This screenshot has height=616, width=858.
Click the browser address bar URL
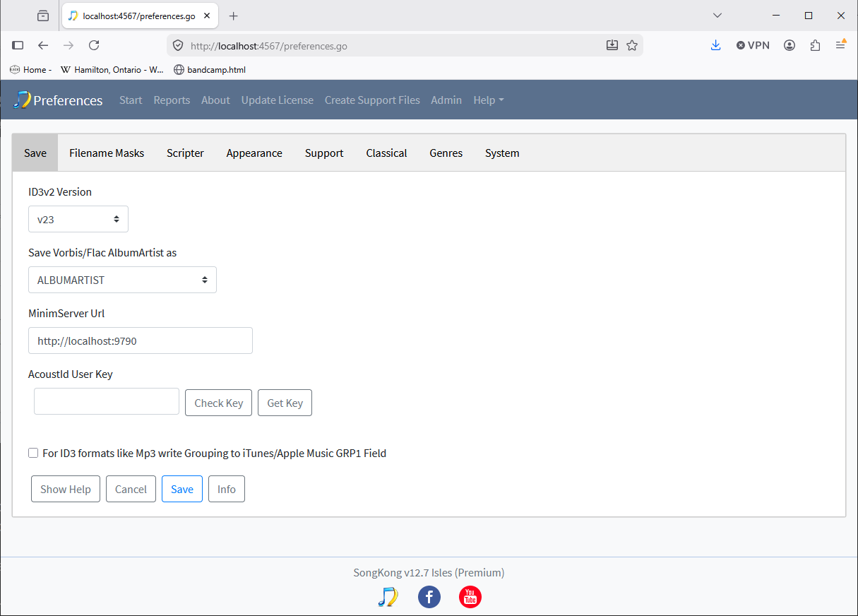269,46
